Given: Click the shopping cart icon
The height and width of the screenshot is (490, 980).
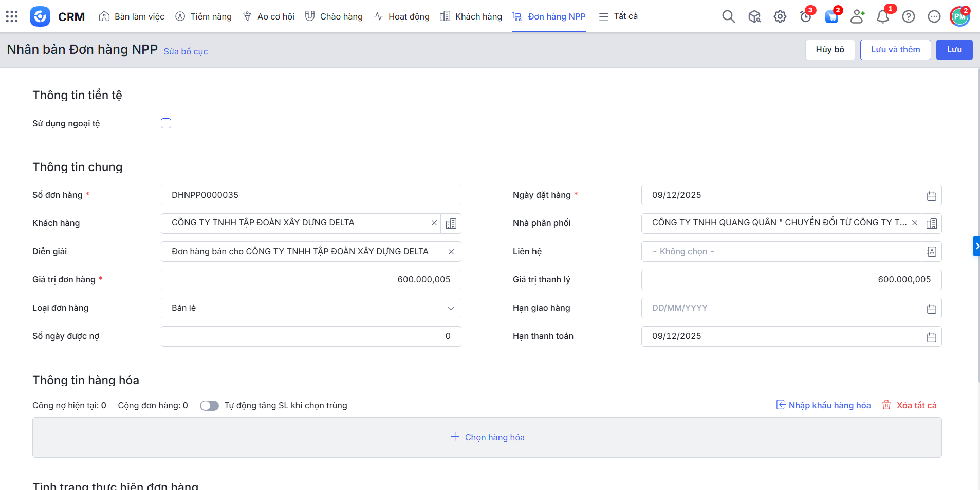Looking at the screenshot, I should [x=831, y=17].
